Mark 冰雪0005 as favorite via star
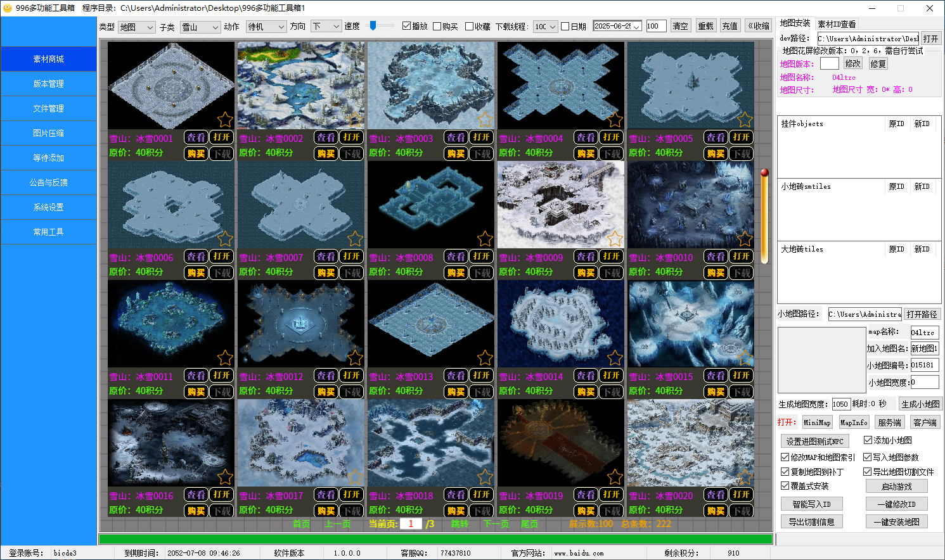Viewport: 945px width, 560px height. coord(745,119)
